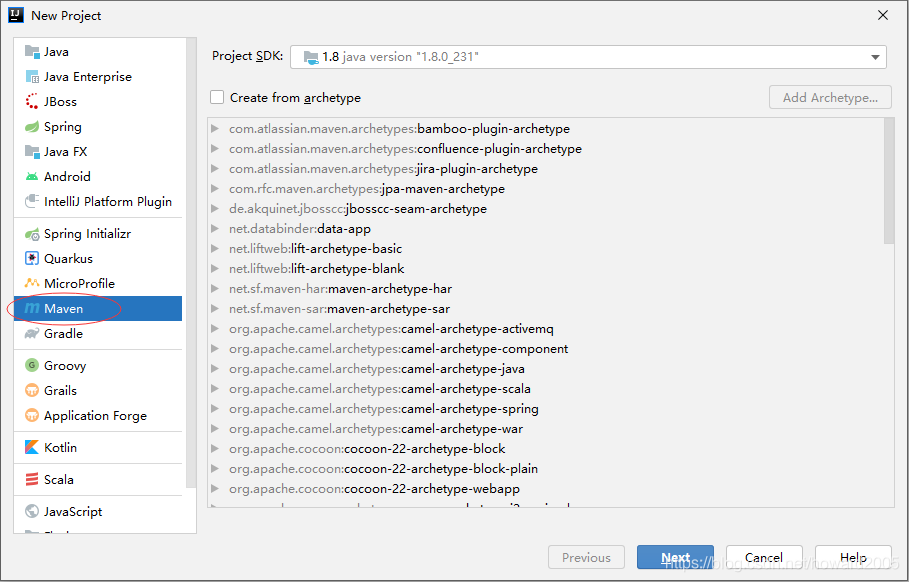
Task: Click the Previous button
Action: point(586,557)
